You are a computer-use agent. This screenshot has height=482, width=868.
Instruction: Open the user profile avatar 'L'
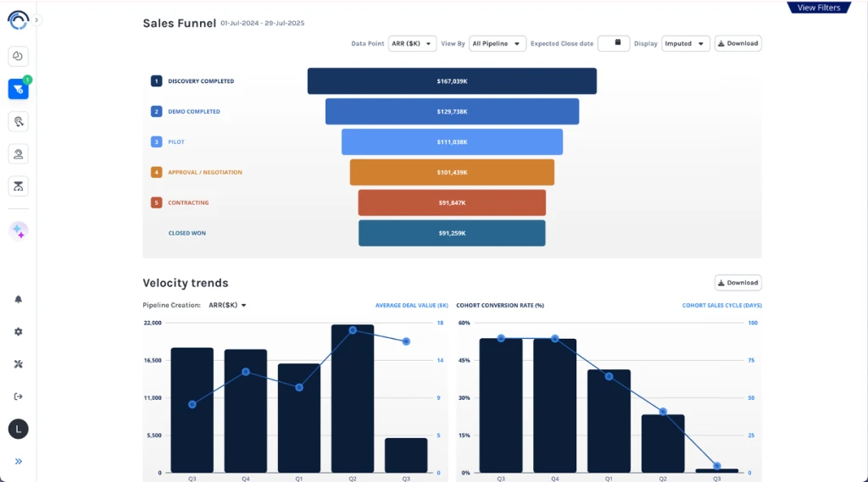coord(18,429)
